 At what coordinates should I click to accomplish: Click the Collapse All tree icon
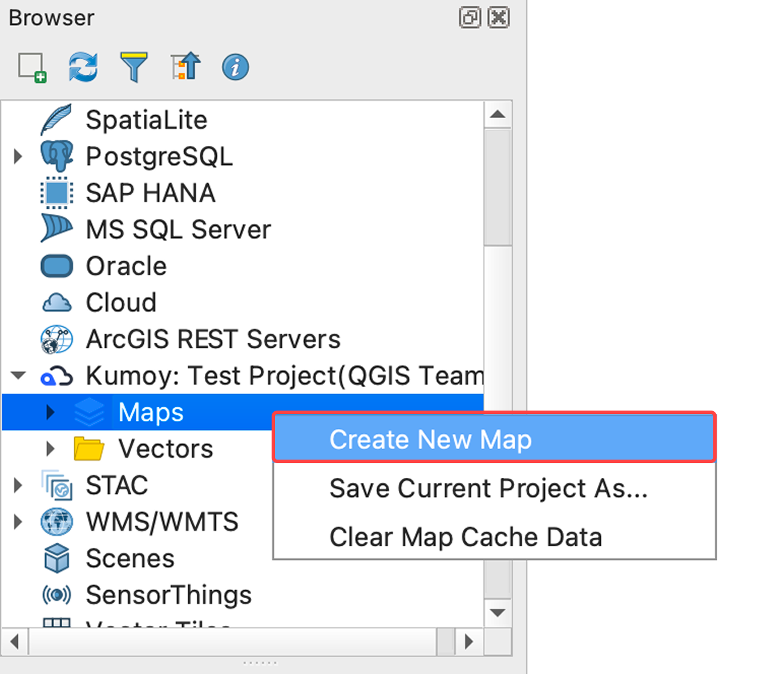tap(185, 67)
